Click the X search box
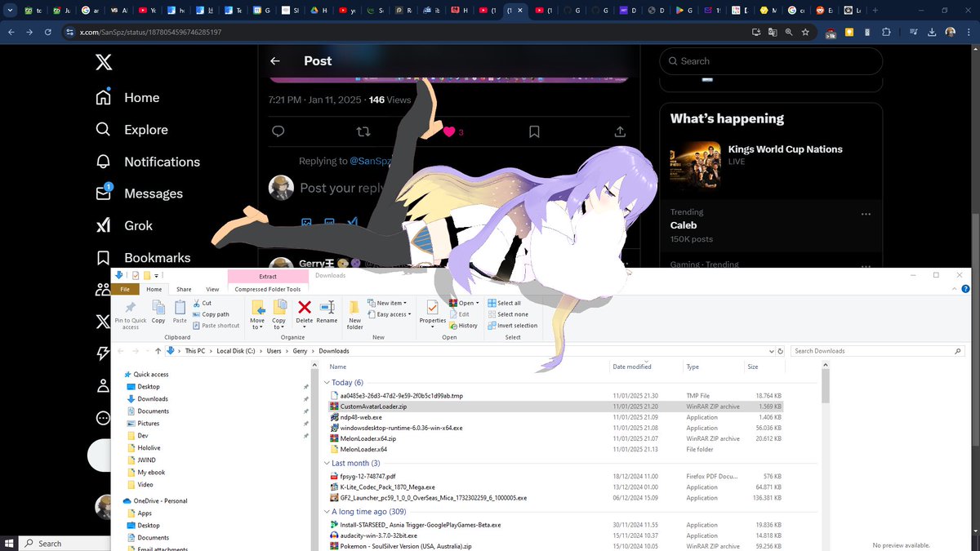The image size is (980, 551). tap(771, 61)
